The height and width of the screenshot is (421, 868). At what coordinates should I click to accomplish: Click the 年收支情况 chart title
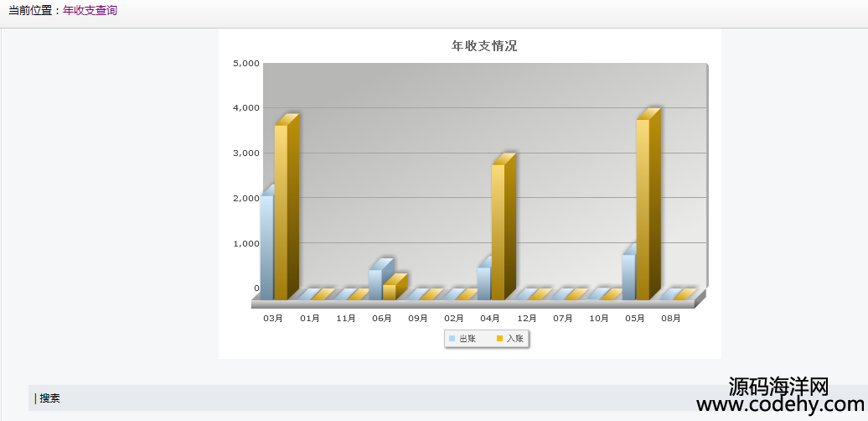pos(484,46)
